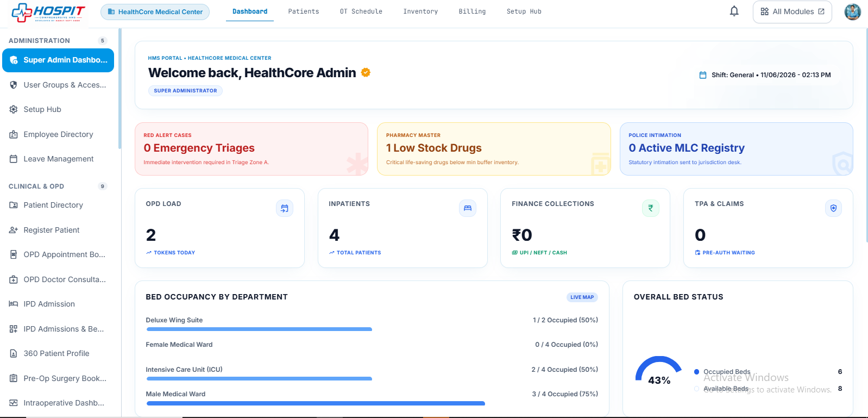The image size is (868, 418).
Task: Click the HOSPIT logo
Action: (48, 13)
